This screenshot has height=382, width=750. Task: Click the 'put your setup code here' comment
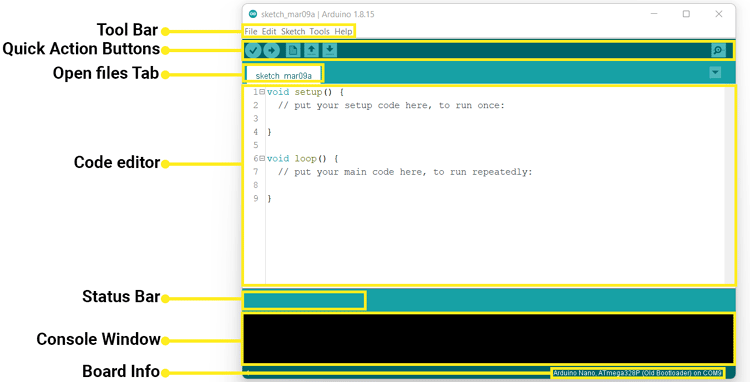point(391,105)
